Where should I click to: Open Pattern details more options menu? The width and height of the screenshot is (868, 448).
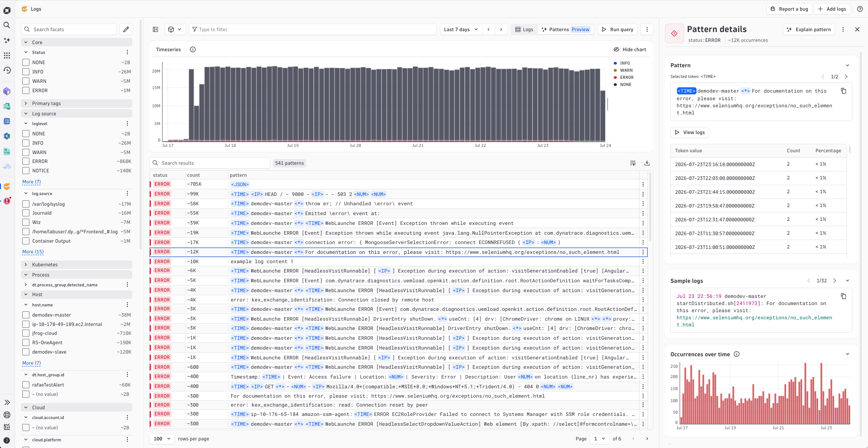click(843, 29)
